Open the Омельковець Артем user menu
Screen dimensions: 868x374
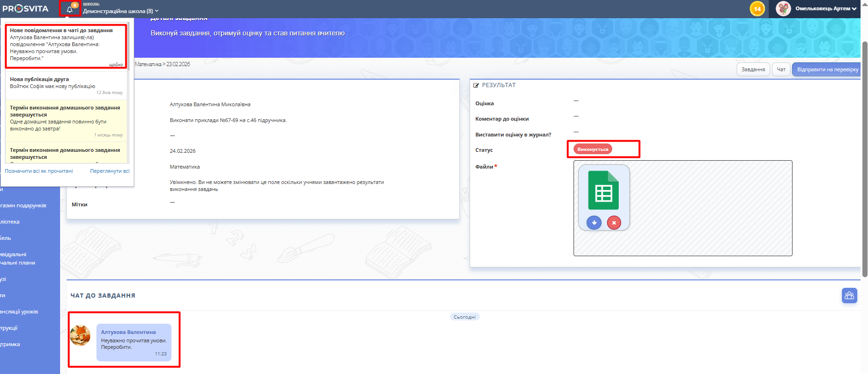[x=826, y=9]
